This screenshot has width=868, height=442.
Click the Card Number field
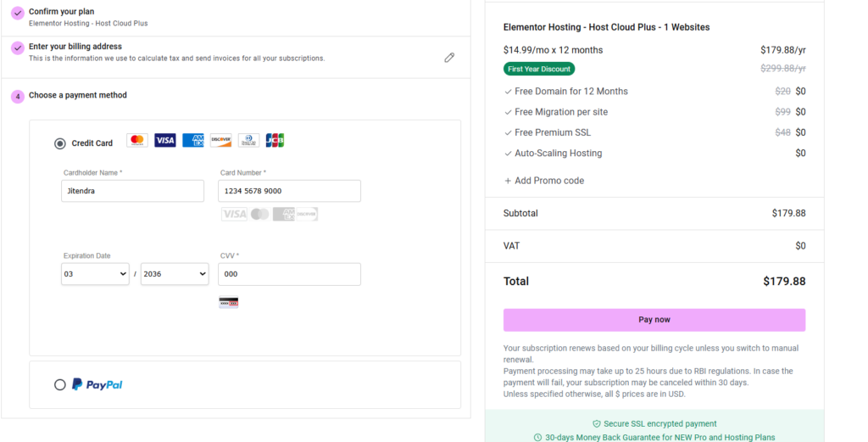(290, 191)
